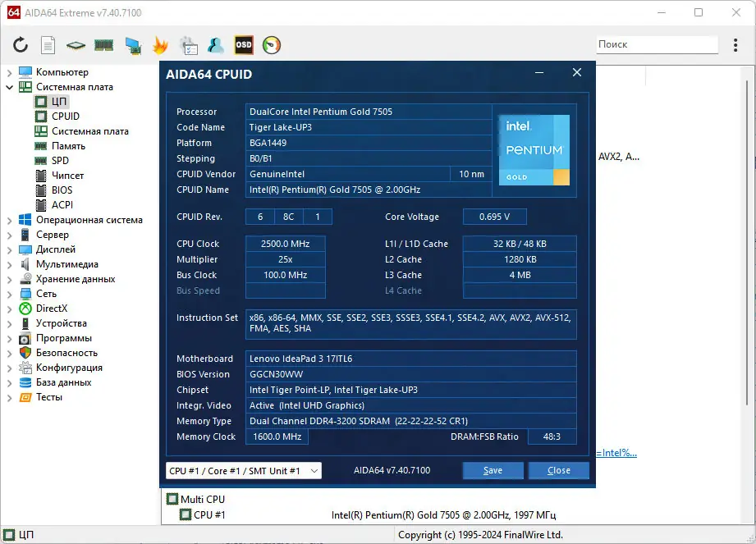756x544 pixels.
Task: Click the main window vertical scrollbar
Action: [748, 241]
